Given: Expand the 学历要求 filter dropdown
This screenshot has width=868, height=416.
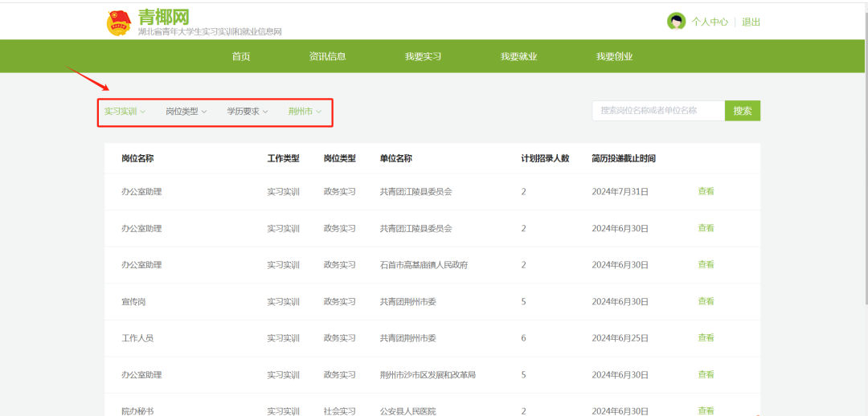Looking at the screenshot, I should (248, 111).
